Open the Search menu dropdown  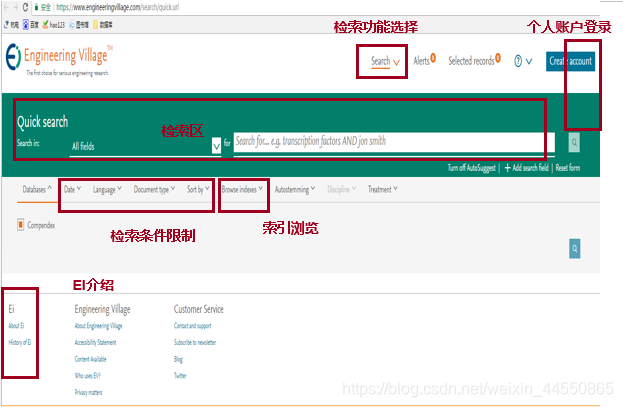point(385,61)
